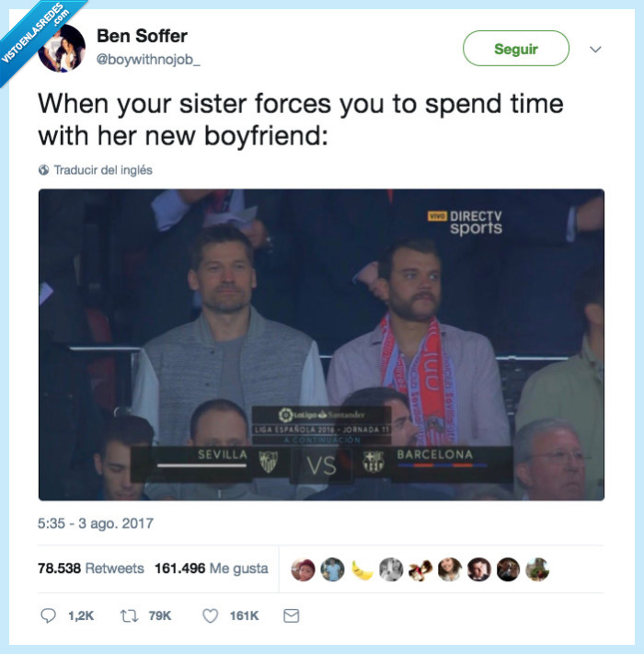Click the envelope direct message icon

291,615
